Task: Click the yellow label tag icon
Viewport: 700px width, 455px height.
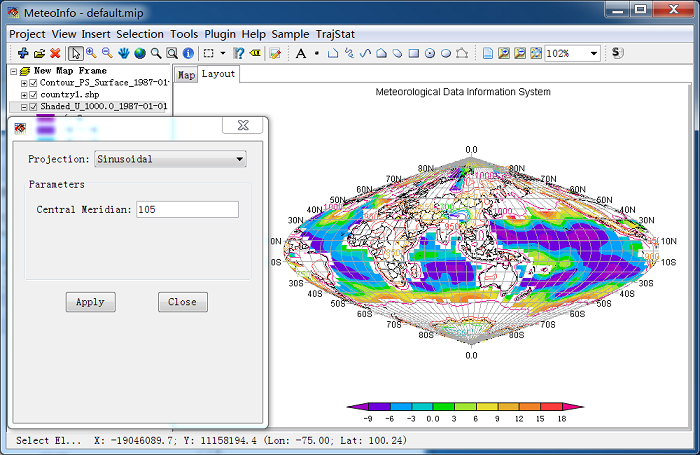Action: pyautogui.click(x=255, y=53)
